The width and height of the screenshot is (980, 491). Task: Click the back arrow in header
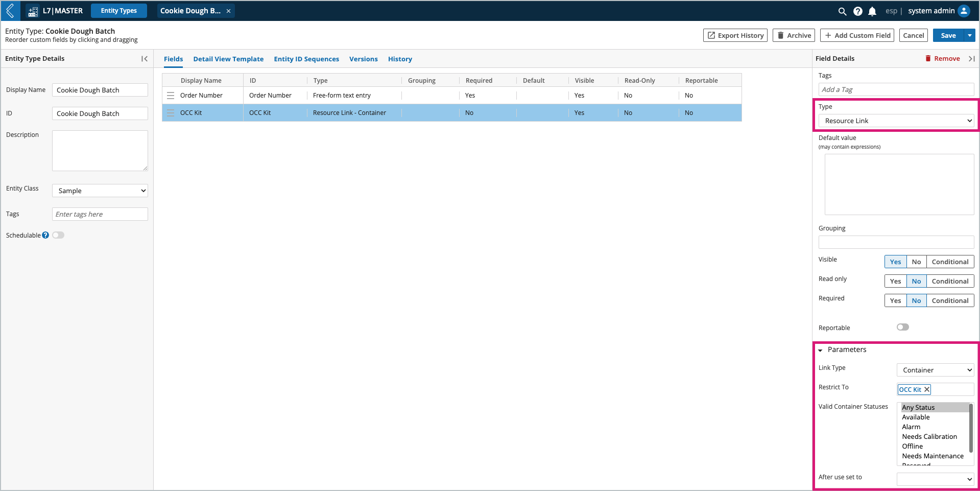[x=10, y=11]
